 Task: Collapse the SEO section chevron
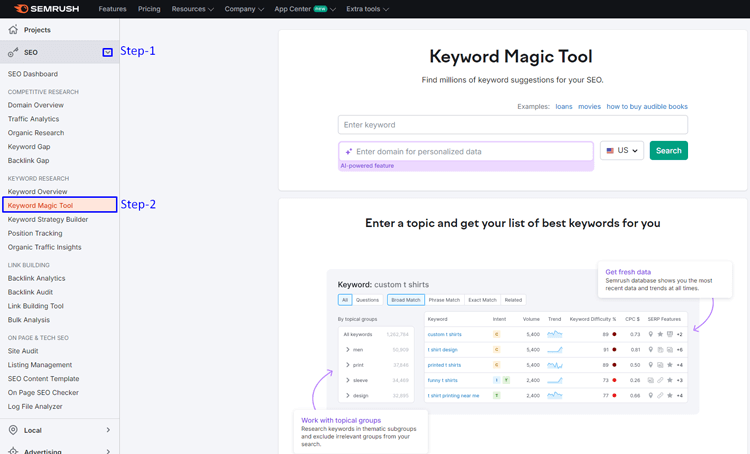click(108, 52)
